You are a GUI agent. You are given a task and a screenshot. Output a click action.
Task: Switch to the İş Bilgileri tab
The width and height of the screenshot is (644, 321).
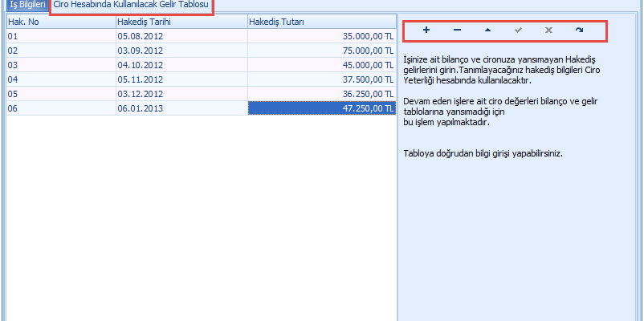coord(26,6)
